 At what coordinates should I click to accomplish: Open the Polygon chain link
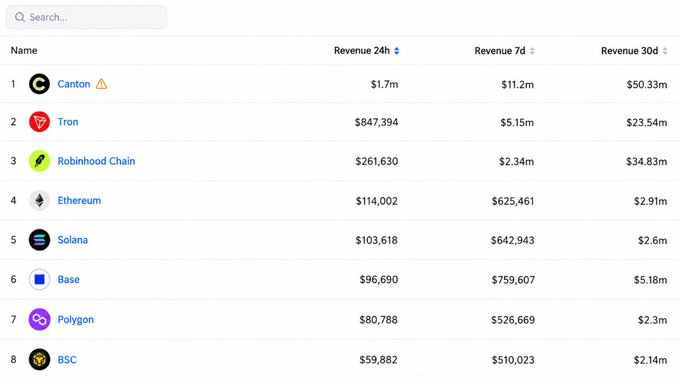tap(76, 320)
